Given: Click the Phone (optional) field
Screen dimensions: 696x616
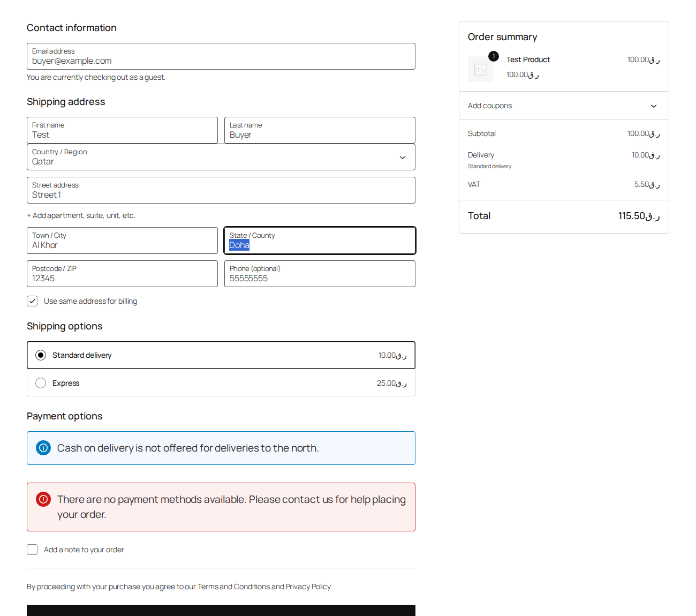Looking at the screenshot, I should pos(320,274).
